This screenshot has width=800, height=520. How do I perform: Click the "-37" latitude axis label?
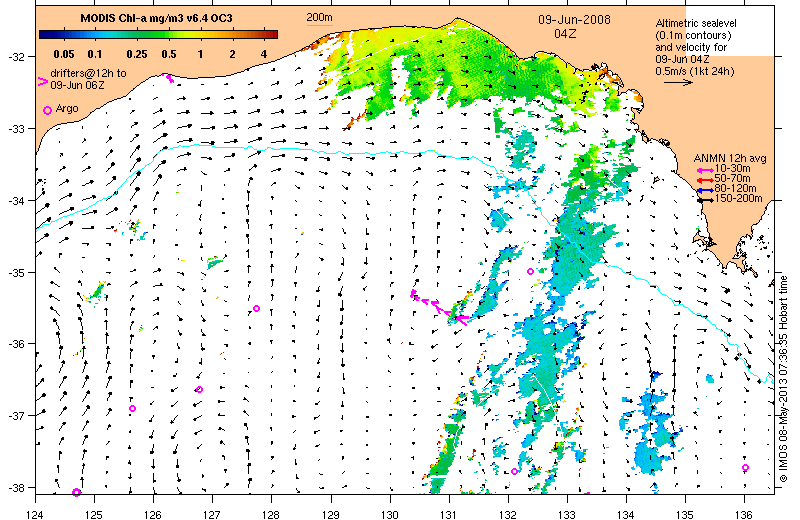coord(15,415)
